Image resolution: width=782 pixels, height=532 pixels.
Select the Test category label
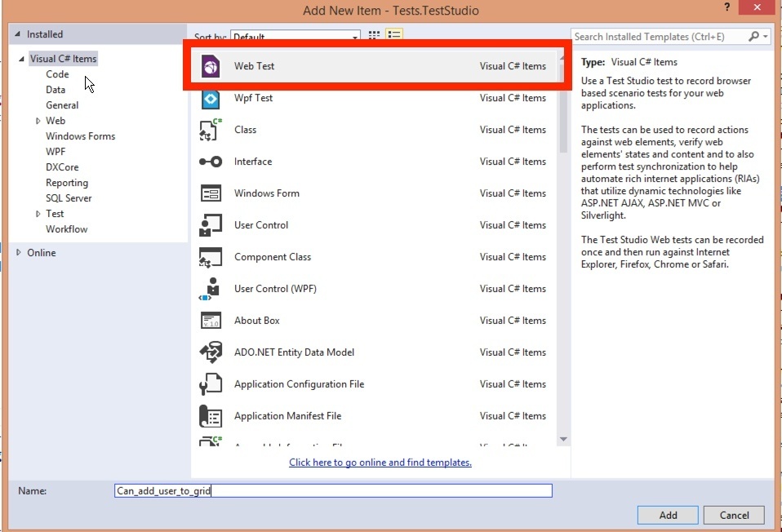coord(55,214)
